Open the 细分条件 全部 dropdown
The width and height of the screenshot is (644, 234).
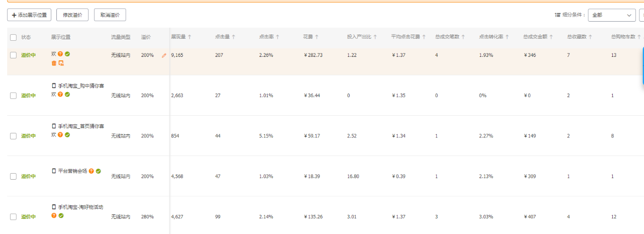[611, 15]
